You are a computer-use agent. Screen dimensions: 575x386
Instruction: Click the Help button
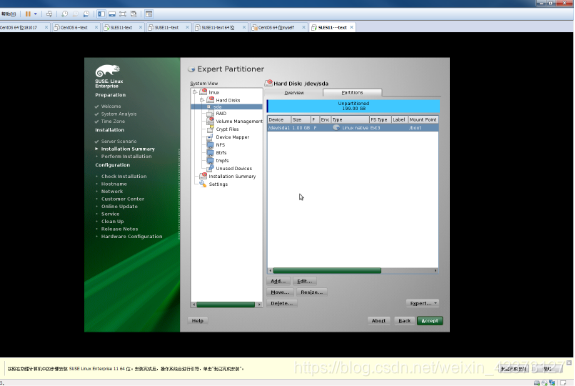click(x=198, y=321)
